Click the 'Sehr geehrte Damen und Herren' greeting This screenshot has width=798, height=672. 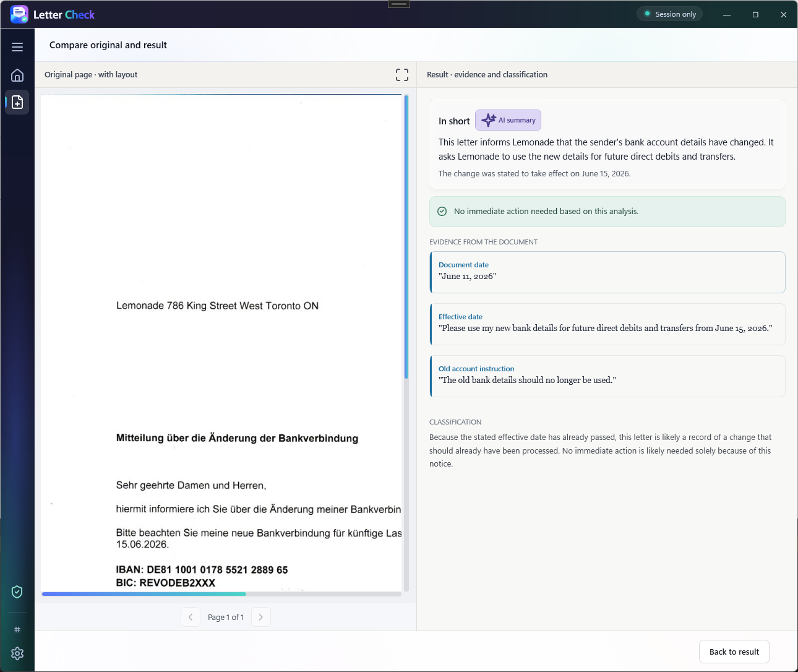tap(191, 485)
